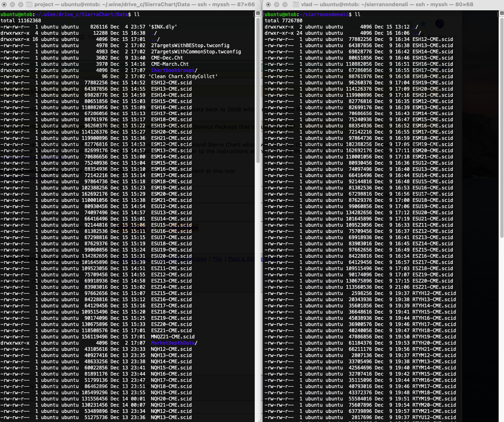The width and height of the screenshot is (504, 422).
Task: Close the project terminal window
Action: click(x=3, y=5)
